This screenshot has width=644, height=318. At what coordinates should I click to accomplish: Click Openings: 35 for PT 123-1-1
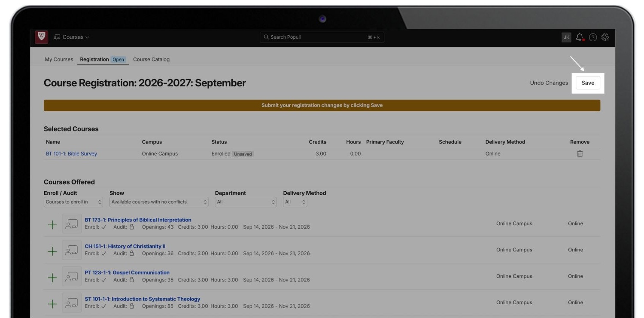coord(158,280)
